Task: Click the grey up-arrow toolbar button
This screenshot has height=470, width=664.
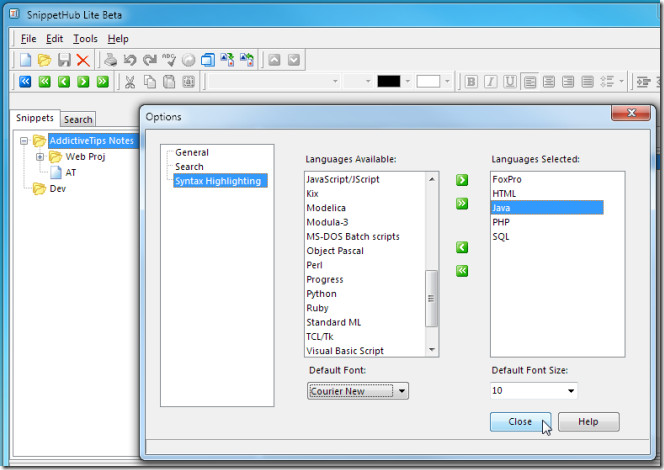Action: (x=274, y=60)
